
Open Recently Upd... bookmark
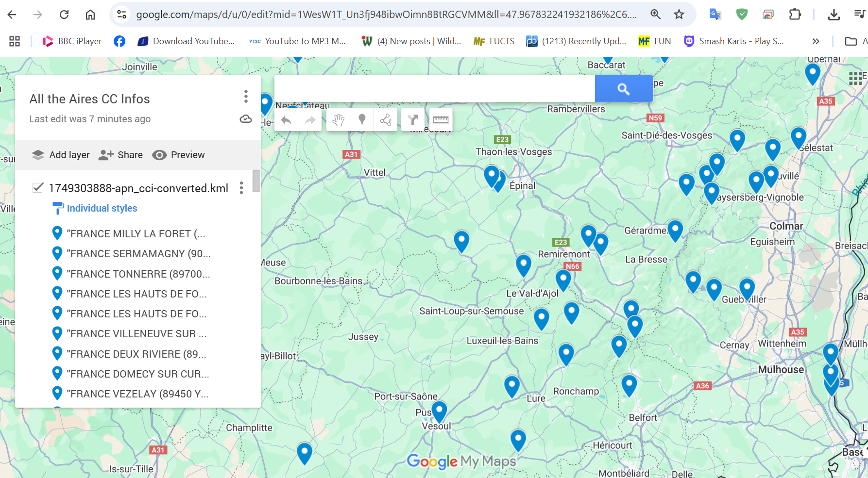tap(577, 41)
